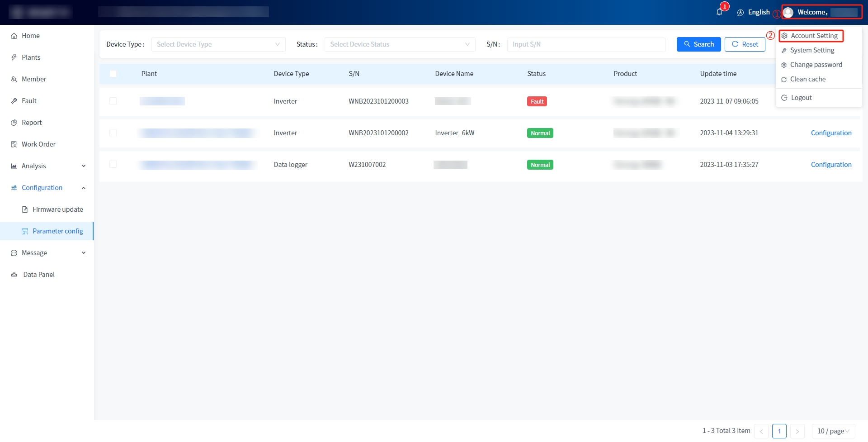Open Configuration link for Data logger row
The height and width of the screenshot is (442, 868).
click(831, 165)
